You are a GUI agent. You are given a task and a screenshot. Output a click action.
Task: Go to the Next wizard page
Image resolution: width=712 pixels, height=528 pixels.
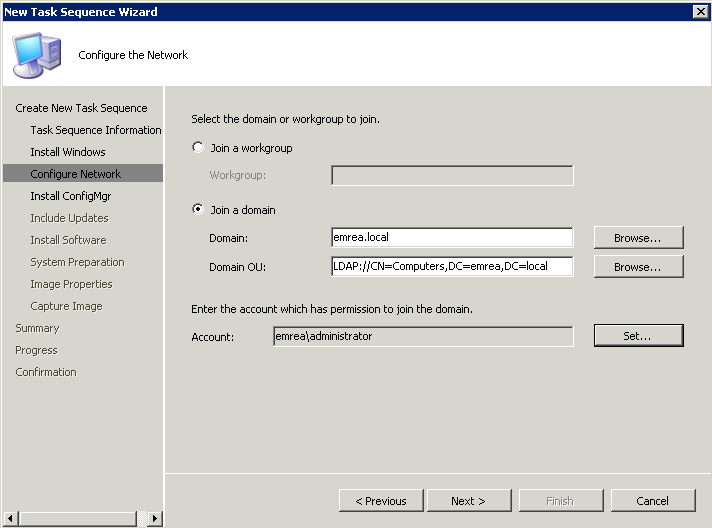point(469,501)
